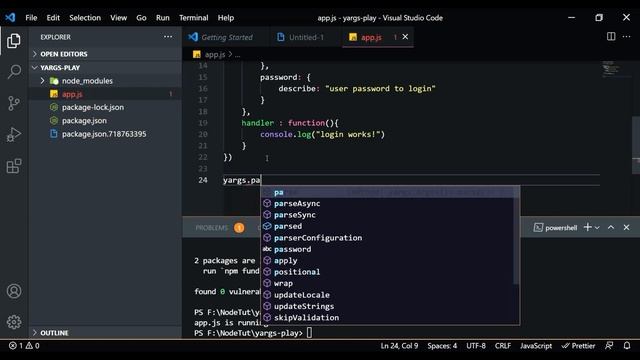Open the File menu
The image size is (640, 360).
[x=31, y=18]
